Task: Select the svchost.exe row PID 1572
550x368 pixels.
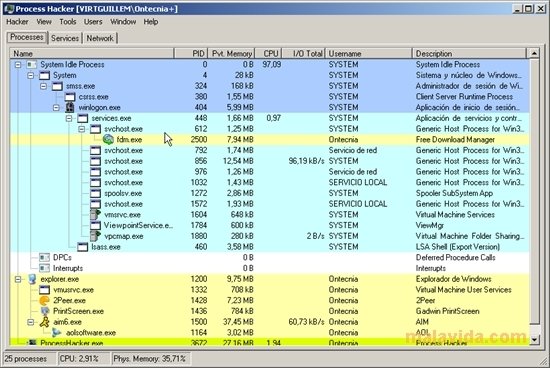Action: point(269,204)
